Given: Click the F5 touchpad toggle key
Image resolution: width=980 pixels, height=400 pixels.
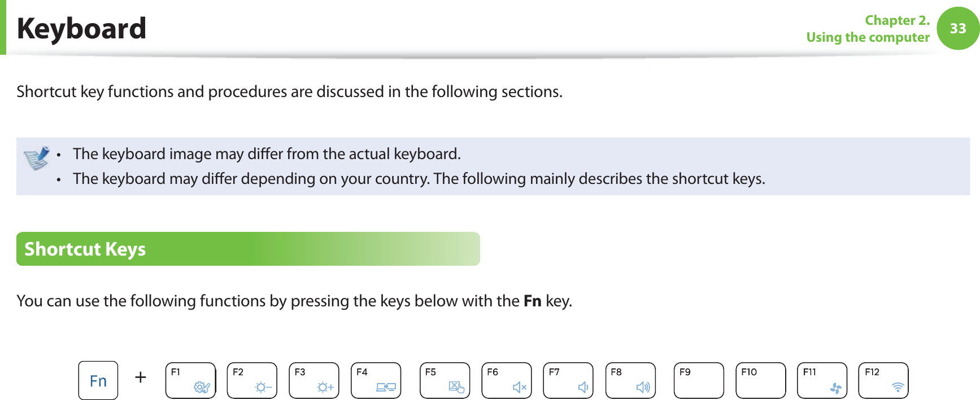Looking at the screenshot, I should 445,380.
